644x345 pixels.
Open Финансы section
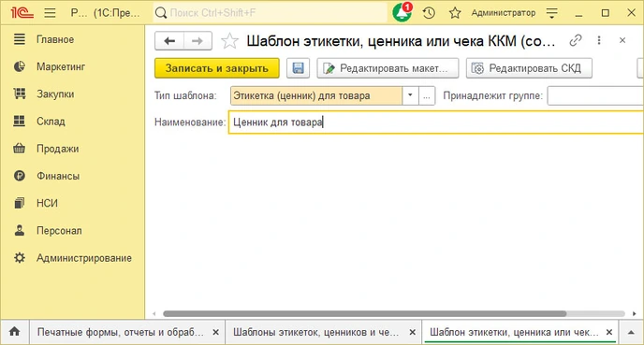coord(58,176)
